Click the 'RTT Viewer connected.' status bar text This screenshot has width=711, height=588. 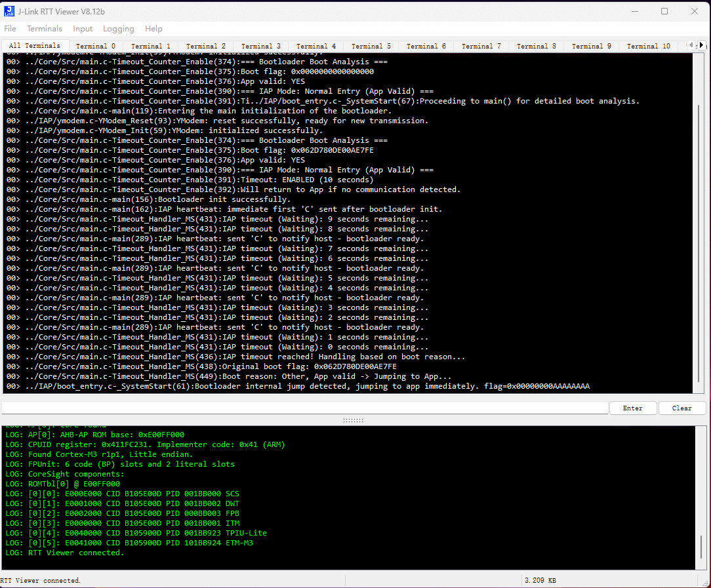41,580
